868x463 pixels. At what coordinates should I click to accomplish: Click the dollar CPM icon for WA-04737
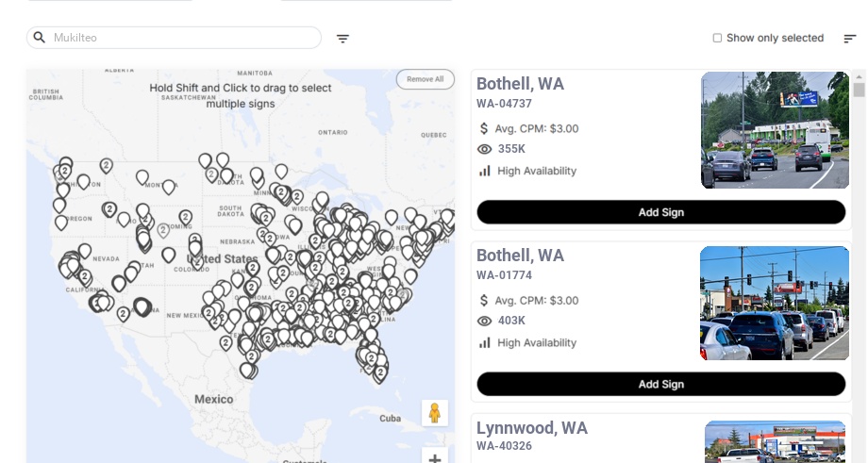(484, 128)
